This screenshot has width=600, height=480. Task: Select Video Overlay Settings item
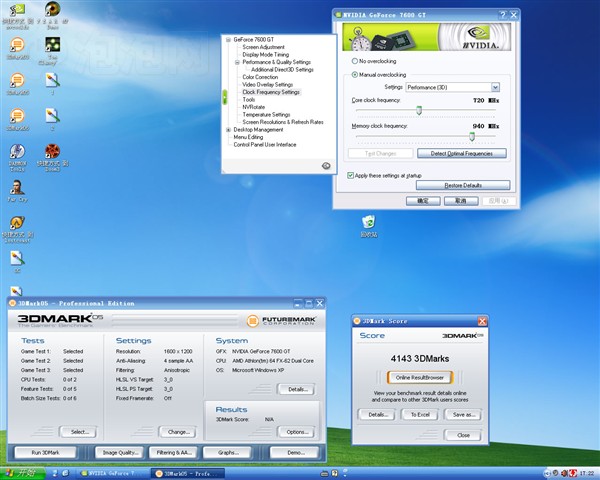(267, 85)
